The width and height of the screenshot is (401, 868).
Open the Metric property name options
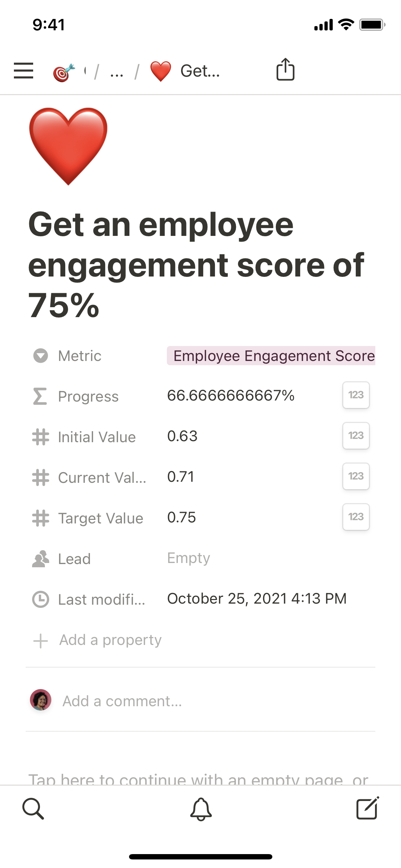[x=80, y=356]
